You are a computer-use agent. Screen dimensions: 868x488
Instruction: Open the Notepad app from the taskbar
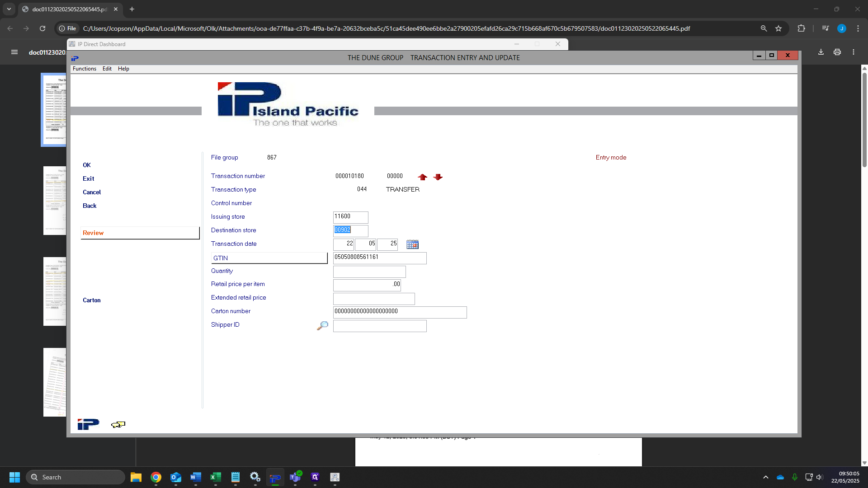point(236,477)
